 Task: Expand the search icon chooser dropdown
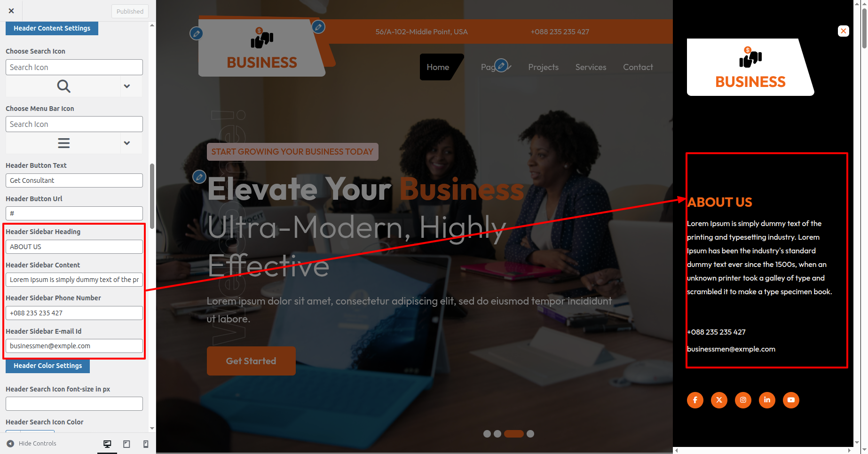[126, 86]
